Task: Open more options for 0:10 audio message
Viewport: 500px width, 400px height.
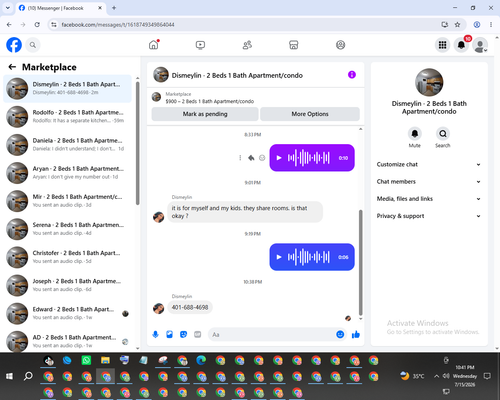Action: (240, 158)
